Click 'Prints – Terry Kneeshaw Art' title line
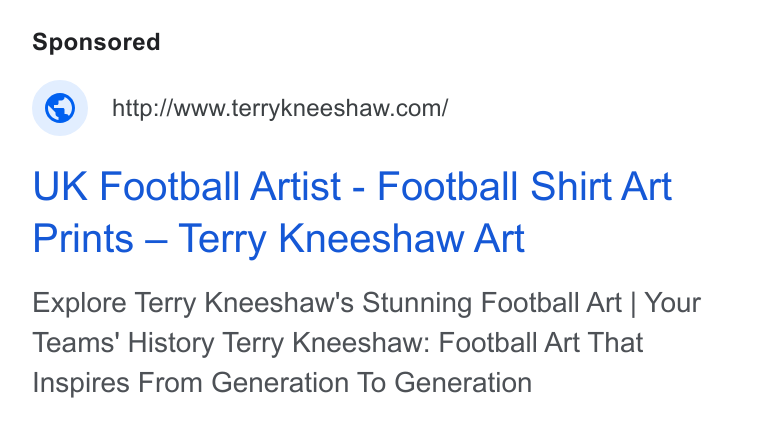The width and height of the screenshot is (760, 426). pyautogui.click(x=279, y=238)
